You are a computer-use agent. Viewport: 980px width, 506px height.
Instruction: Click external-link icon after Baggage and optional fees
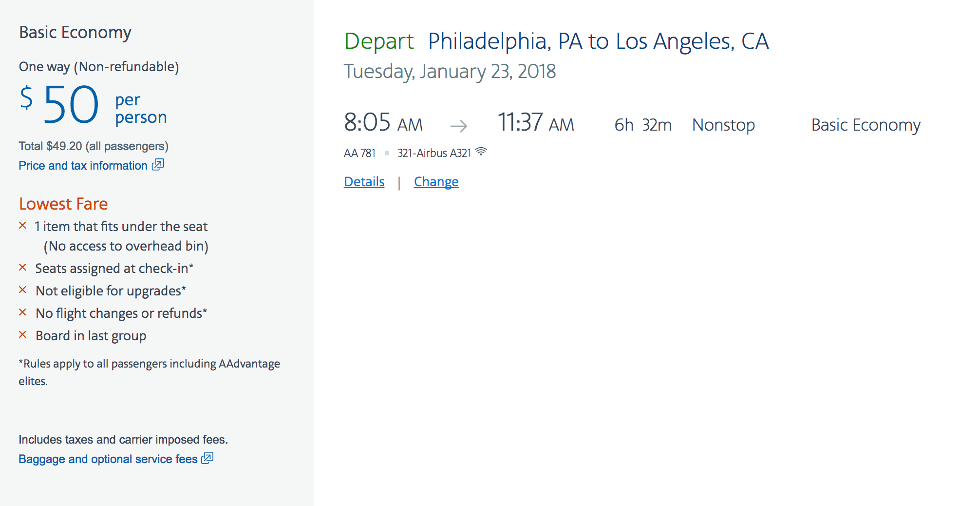tap(207, 458)
